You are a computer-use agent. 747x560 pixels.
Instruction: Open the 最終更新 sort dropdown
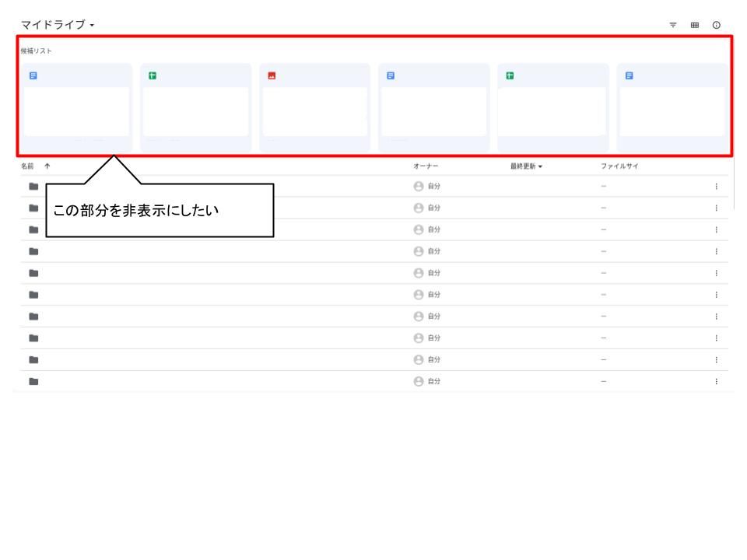pyautogui.click(x=527, y=166)
